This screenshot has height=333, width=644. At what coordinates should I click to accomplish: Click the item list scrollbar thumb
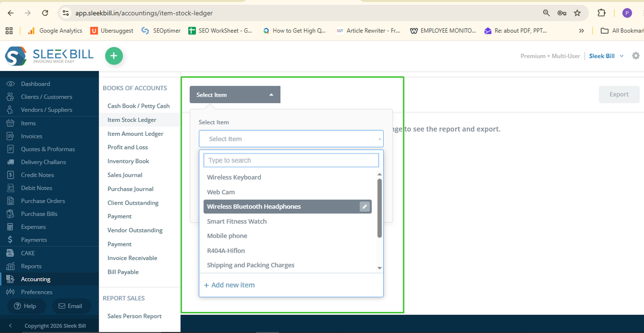(x=380, y=208)
